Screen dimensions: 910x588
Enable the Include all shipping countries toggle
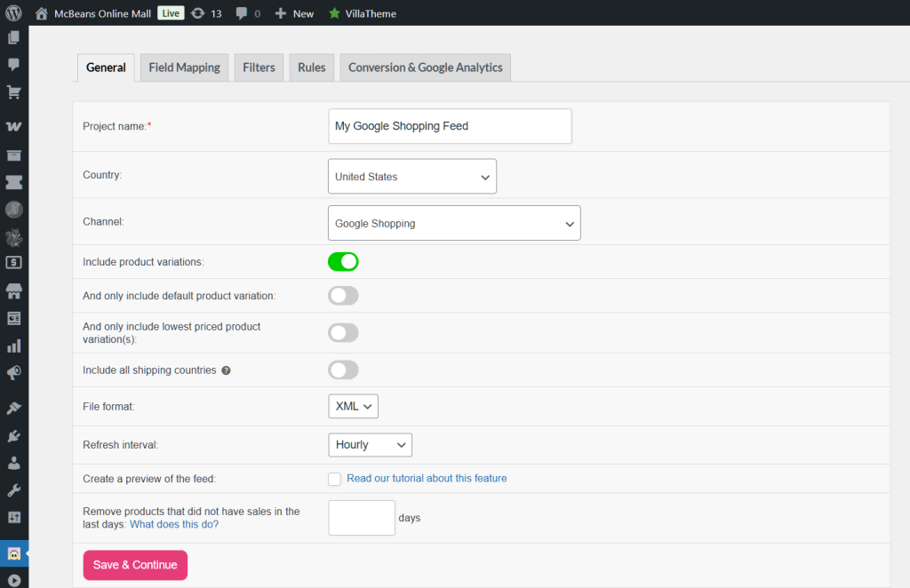(x=343, y=369)
